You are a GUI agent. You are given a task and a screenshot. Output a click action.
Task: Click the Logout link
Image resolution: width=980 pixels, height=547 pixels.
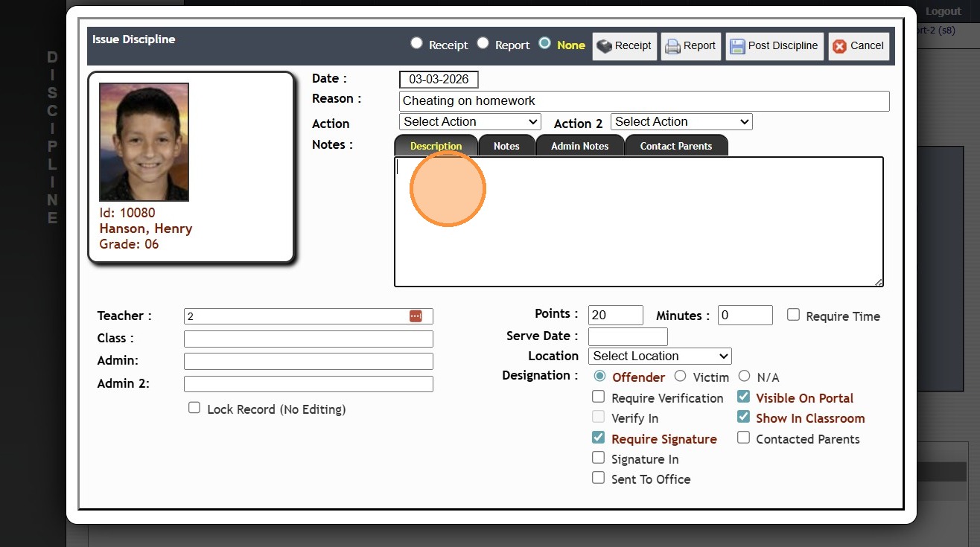(x=943, y=11)
